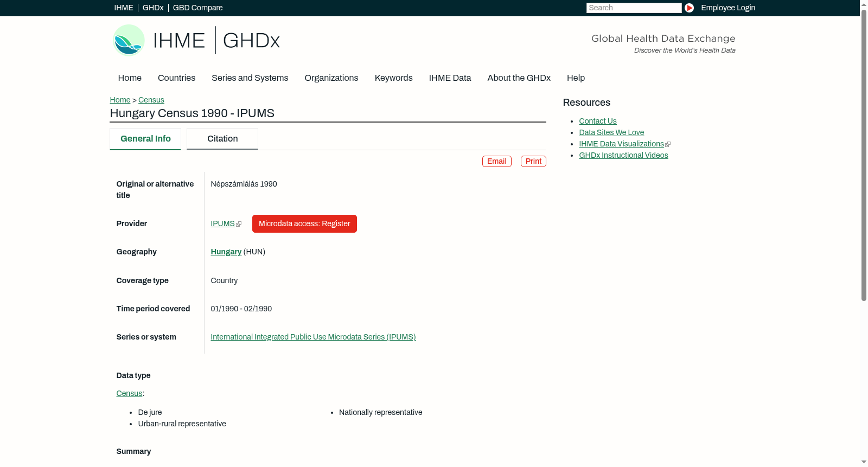Focus the Search input field
Image resolution: width=868 pixels, height=467 pixels.
click(634, 8)
